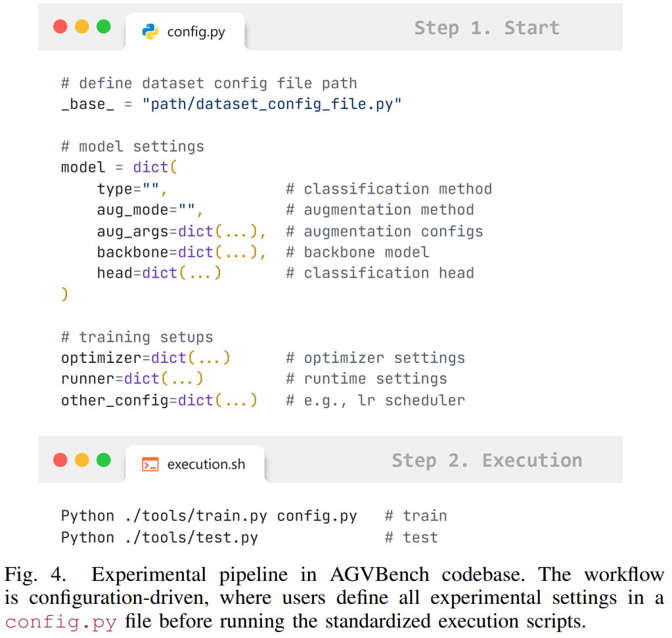This screenshot has width=672, height=638.
Task: Click the aug_args=dict(...) argument
Action: (182, 231)
